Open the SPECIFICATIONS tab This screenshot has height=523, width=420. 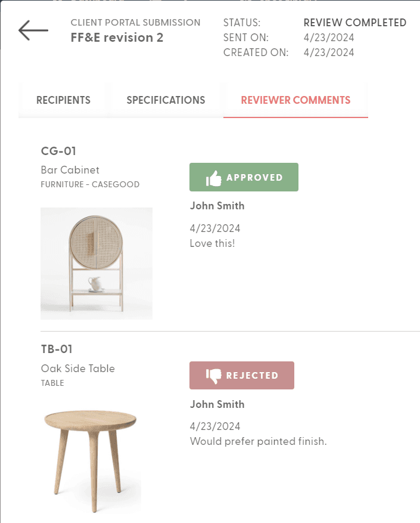(x=166, y=100)
